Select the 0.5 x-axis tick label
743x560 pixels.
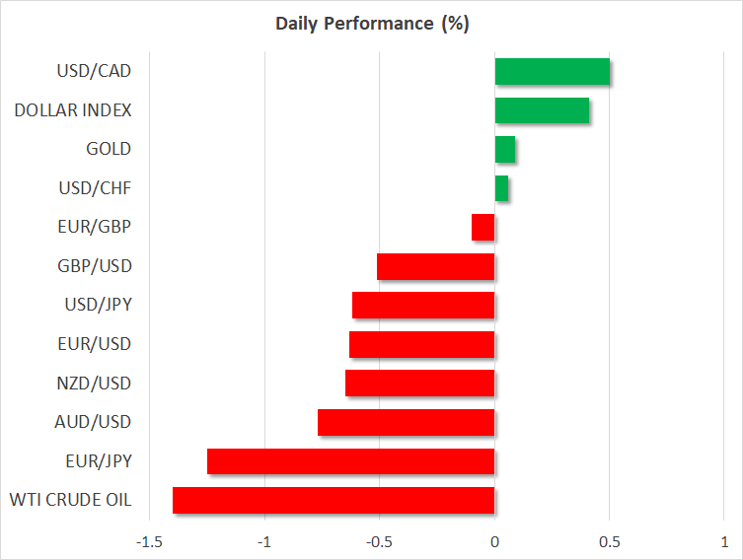(x=609, y=542)
